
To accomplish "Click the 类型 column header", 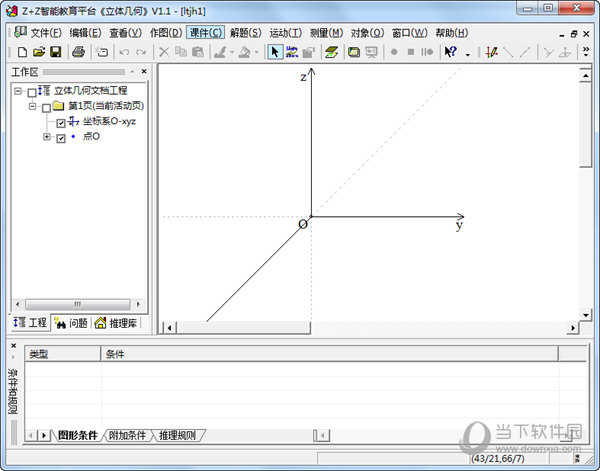I will click(x=63, y=354).
